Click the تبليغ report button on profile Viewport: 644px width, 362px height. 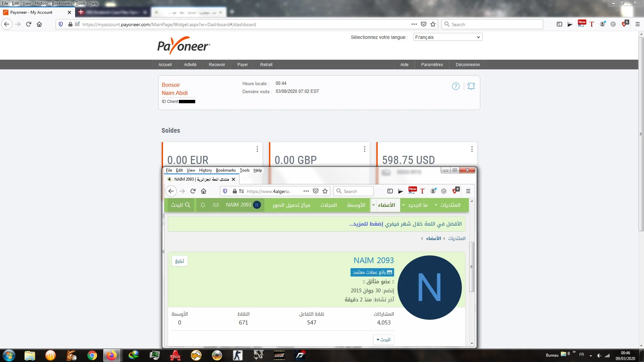click(180, 261)
